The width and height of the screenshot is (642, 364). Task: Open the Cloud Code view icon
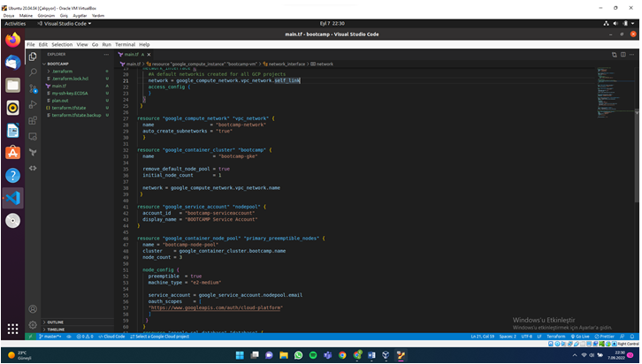pos(33,168)
